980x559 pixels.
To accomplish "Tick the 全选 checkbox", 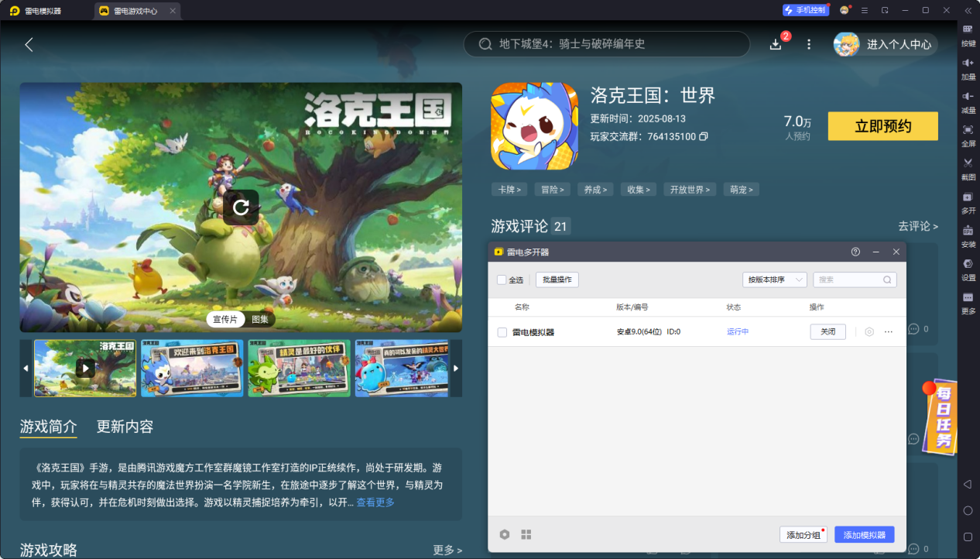I will coord(502,279).
